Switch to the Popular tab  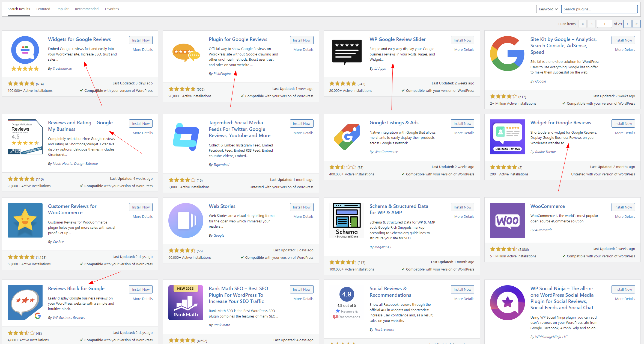tap(62, 9)
